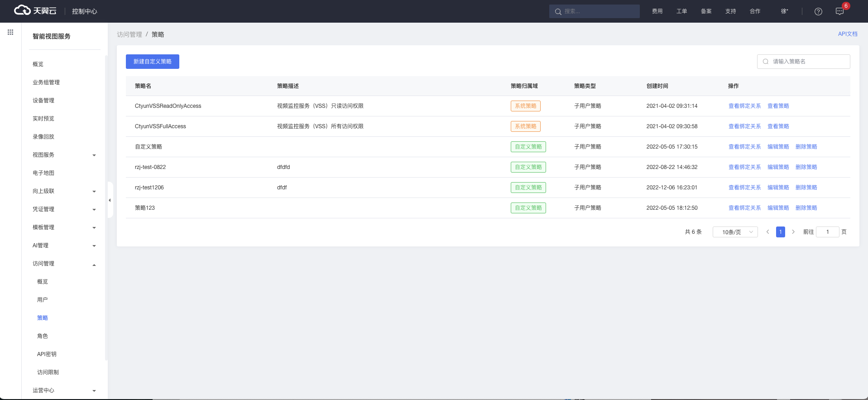
Task: Click 编辑策略 for 策略123
Action: (x=778, y=208)
